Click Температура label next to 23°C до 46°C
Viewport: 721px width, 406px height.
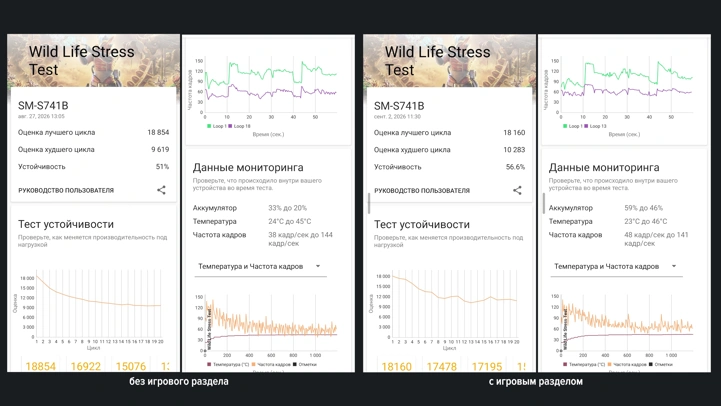point(570,221)
